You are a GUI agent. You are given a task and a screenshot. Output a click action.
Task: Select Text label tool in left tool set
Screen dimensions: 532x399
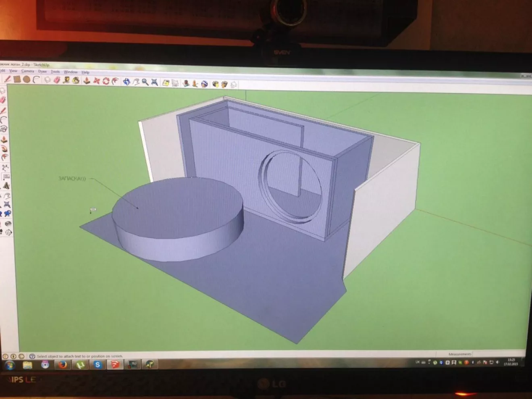pyautogui.click(x=6, y=177)
